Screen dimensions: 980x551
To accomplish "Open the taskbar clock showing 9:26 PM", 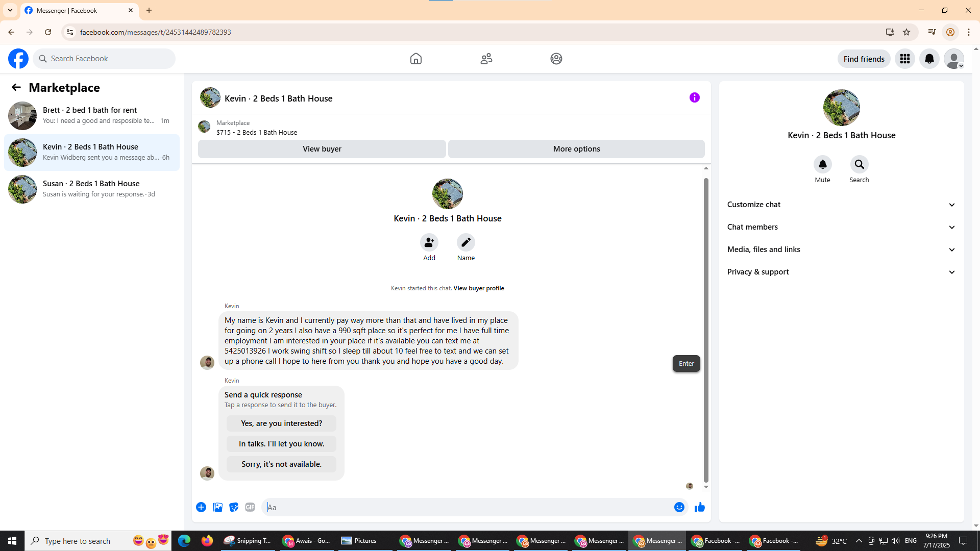I will point(936,541).
